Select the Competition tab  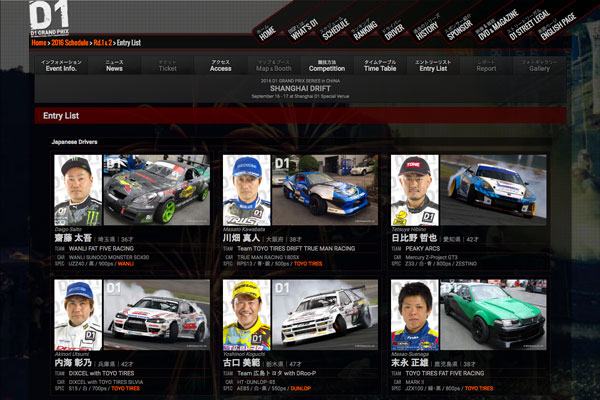[326, 66]
